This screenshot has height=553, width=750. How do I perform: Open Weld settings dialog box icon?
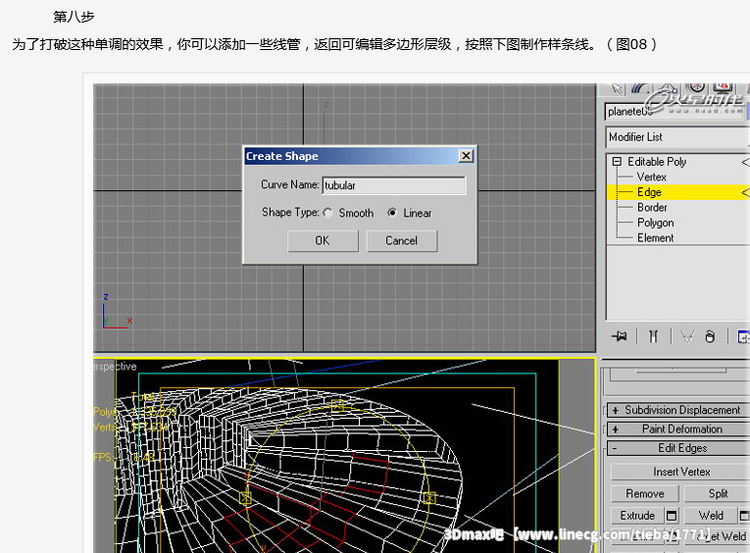(x=744, y=516)
